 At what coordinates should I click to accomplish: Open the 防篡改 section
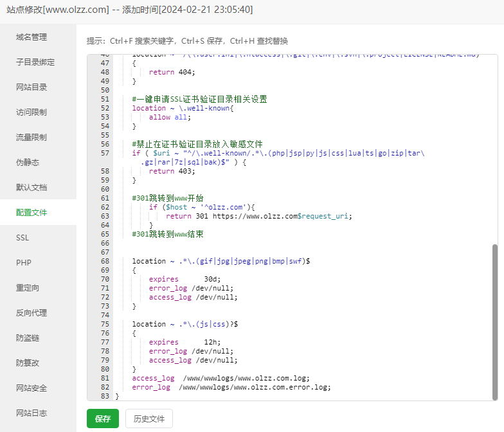point(28,363)
